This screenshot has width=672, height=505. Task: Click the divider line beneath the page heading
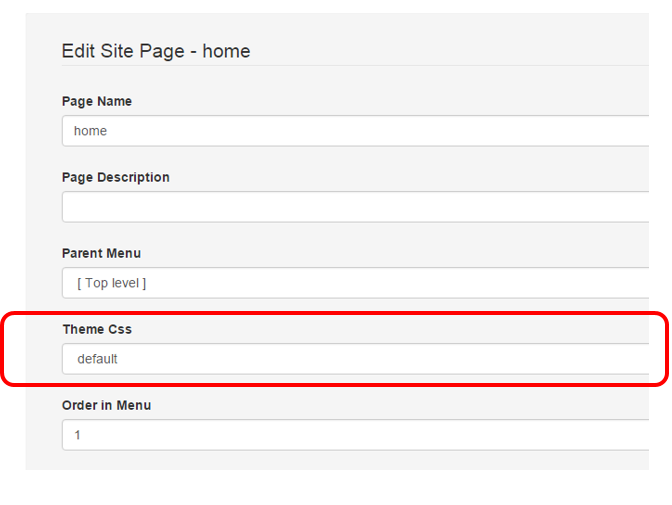click(355, 66)
